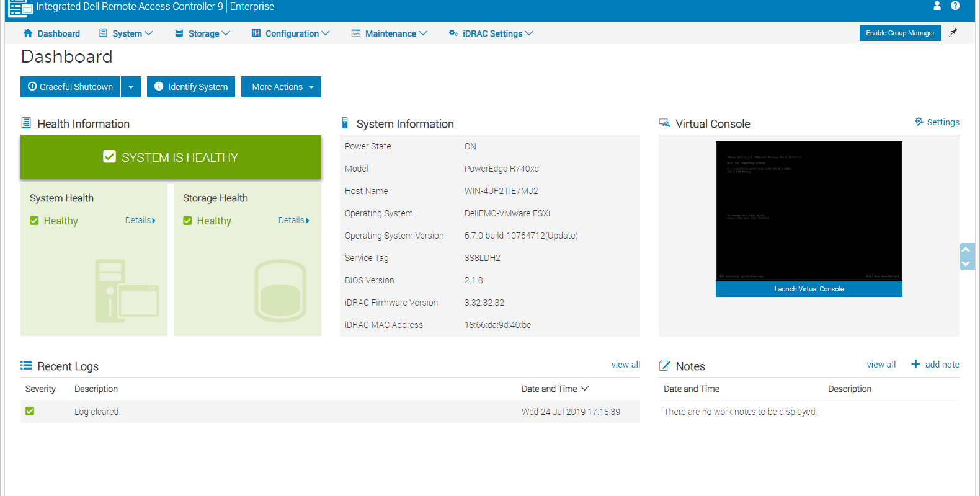Click the info icon on Identify System
Viewport: 980px width, 496px height.
159,86
